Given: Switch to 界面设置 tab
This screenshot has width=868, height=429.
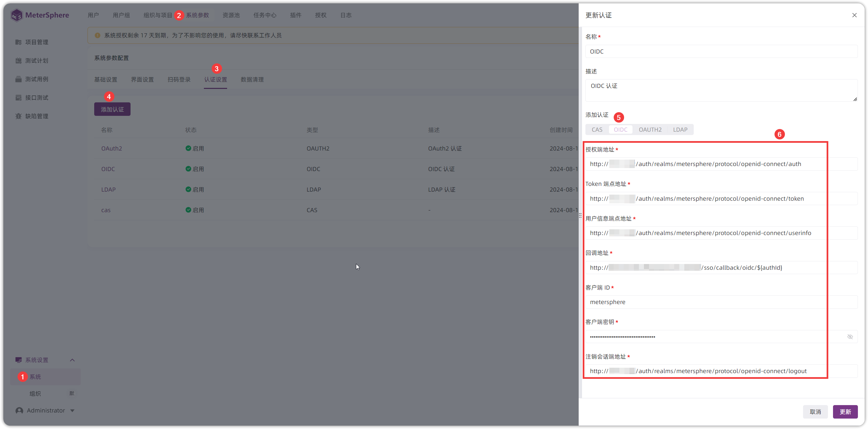Looking at the screenshot, I should pyautogui.click(x=142, y=79).
